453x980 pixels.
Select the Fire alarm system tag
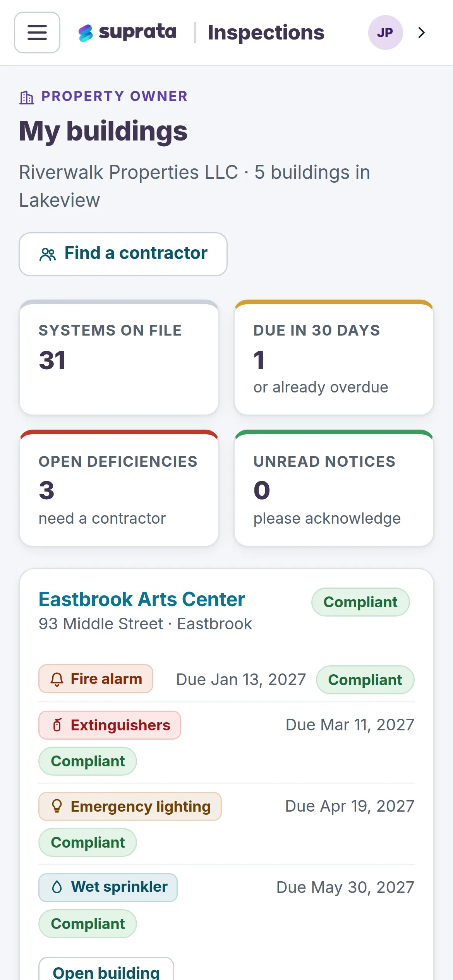96,679
